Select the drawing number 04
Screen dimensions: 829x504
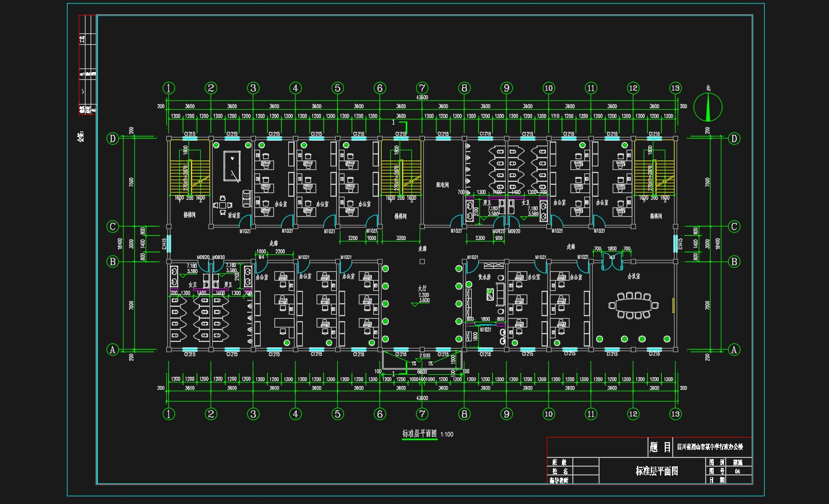(737, 471)
